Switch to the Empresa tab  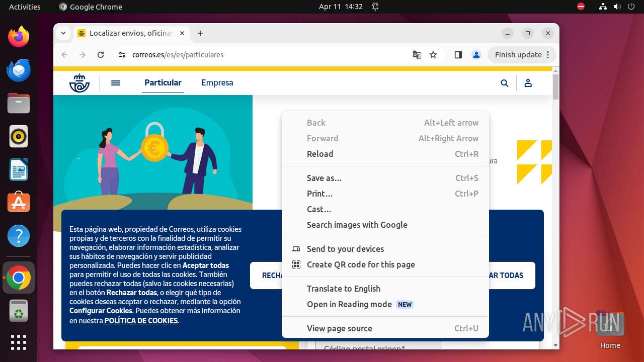pyautogui.click(x=217, y=83)
